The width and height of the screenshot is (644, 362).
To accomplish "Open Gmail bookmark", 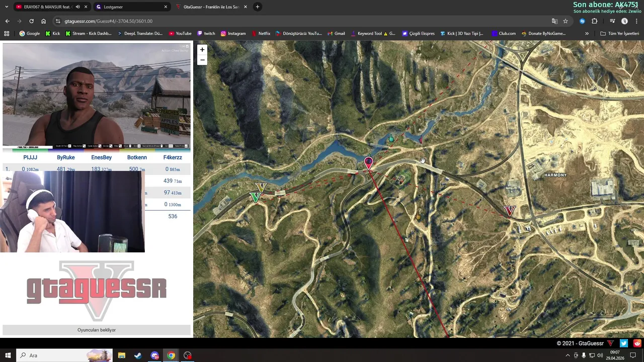I will 336,34.
